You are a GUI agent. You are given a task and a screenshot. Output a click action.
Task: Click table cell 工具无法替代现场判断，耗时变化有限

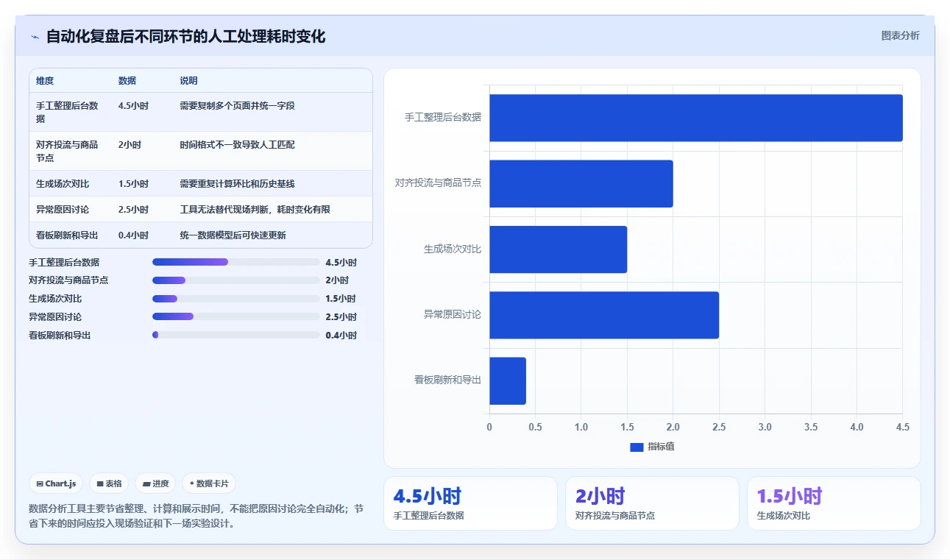[255, 210]
